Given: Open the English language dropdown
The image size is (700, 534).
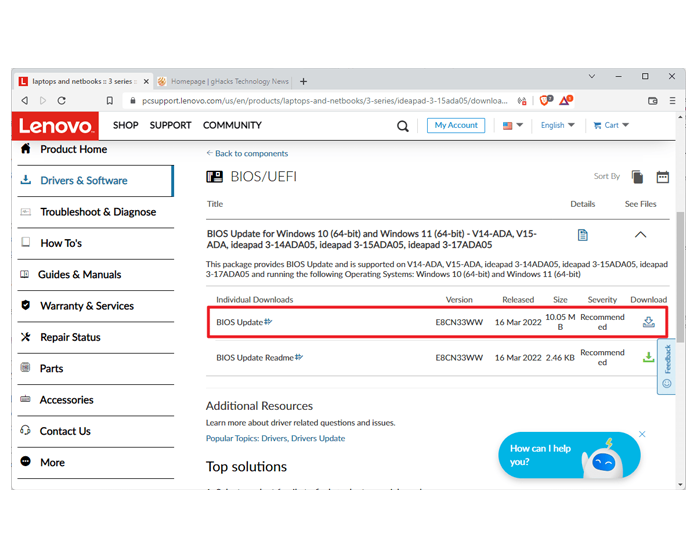Looking at the screenshot, I should (x=558, y=125).
